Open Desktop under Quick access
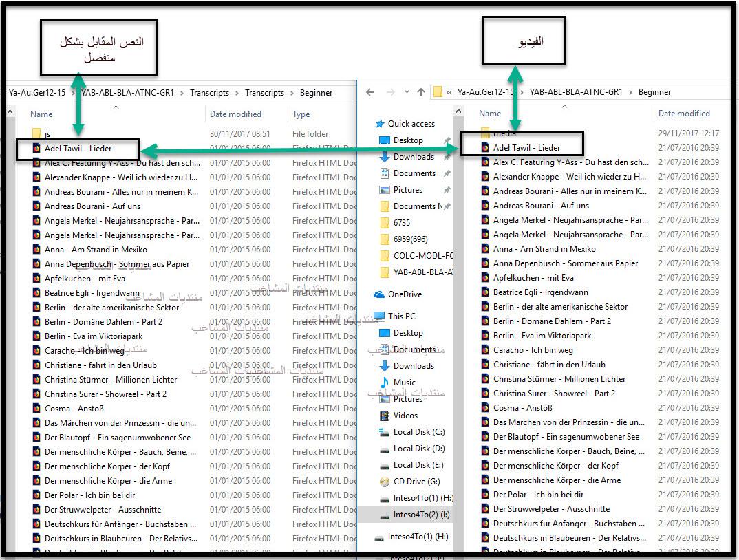739x560 pixels. [x=408, y=140]
